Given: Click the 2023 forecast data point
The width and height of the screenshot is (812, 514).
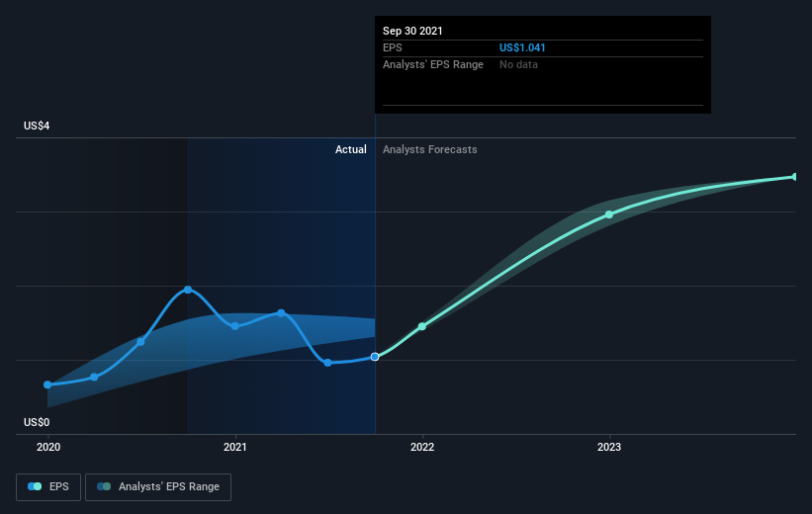Looking at the screenshot, I should [x=609, y=214].
